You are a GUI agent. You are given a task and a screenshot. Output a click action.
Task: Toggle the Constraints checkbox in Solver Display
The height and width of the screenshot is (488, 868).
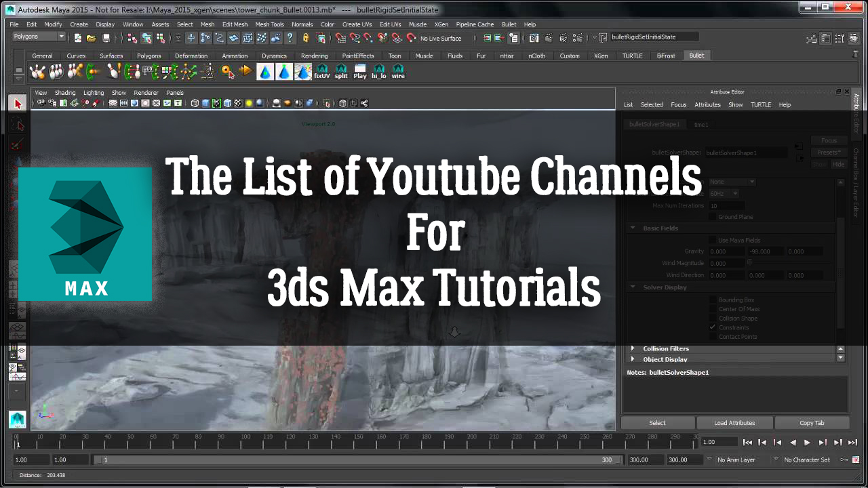(x=713, y=327)
